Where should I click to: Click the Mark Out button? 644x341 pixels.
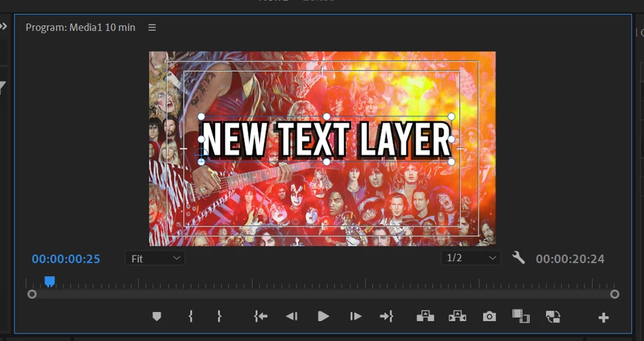[x=219, y=316]
